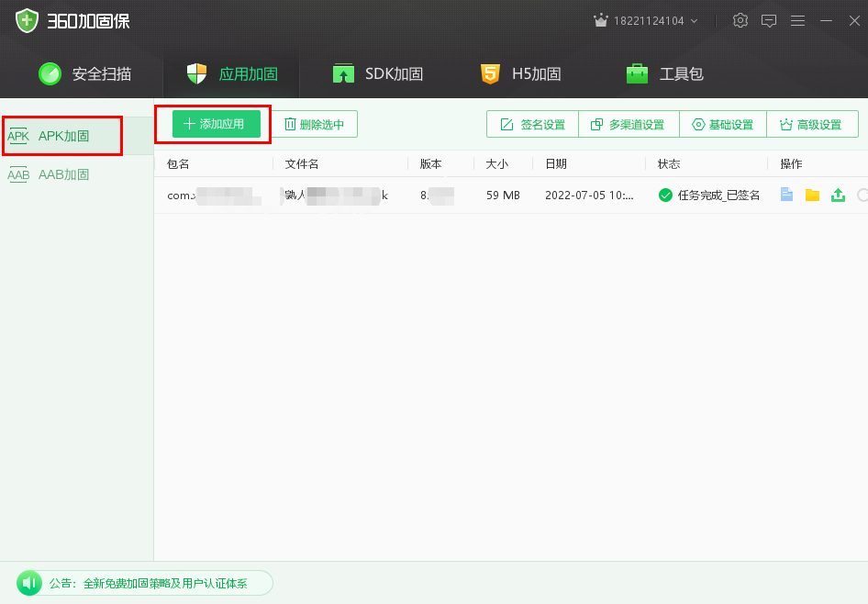The image size is (868, 604).
Task: Click the blue document log icon in row
Action: tap(786, 195)
